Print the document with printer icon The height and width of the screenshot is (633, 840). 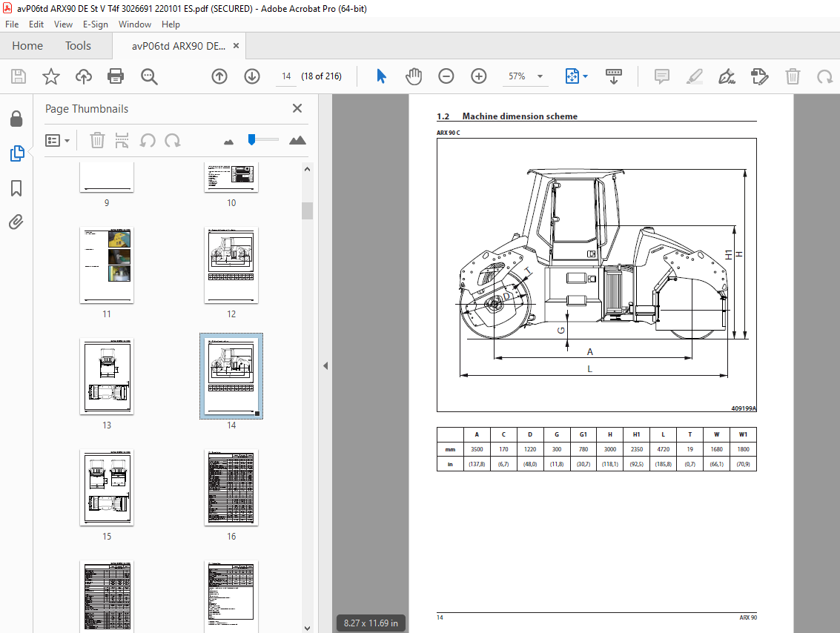pyautogui.click(x=116, y=76)
